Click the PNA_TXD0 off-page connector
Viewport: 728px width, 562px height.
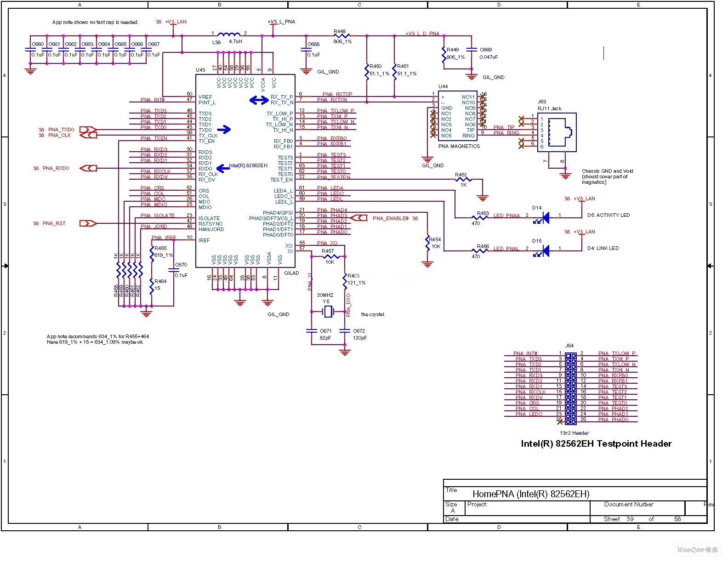(87, 130)
